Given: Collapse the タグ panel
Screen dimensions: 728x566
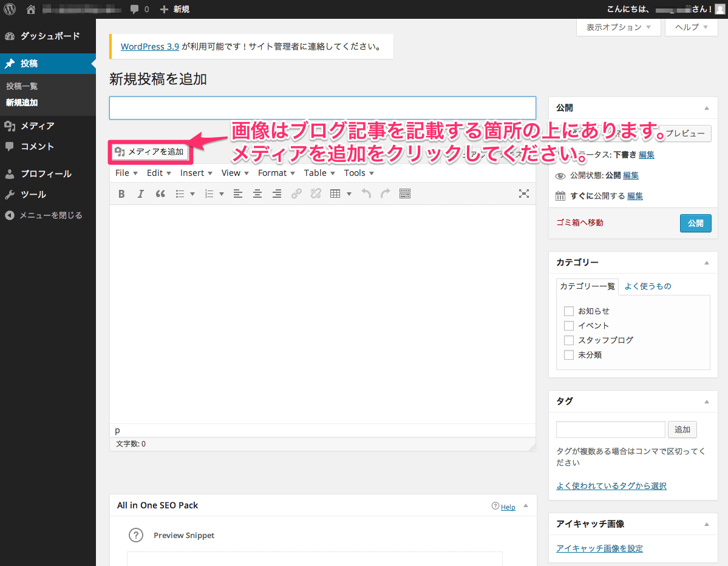Looking at the screenshot, I should click(707, 402).
